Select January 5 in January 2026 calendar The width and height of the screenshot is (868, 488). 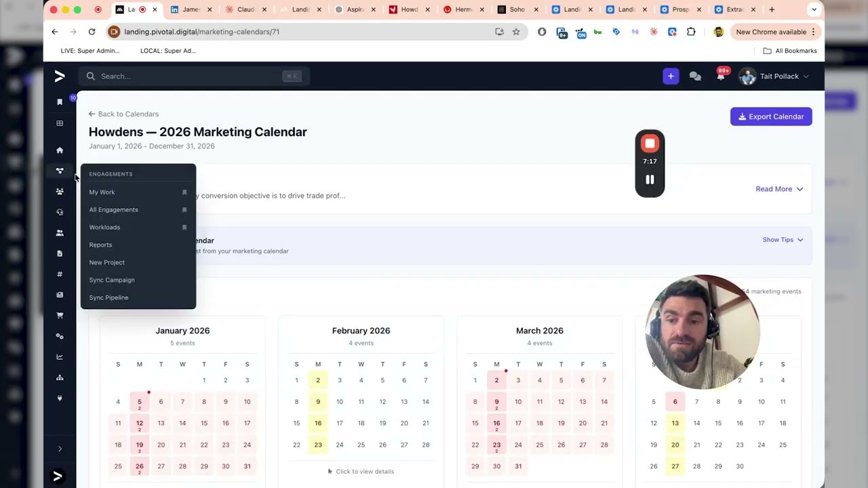tap(140, 403)
